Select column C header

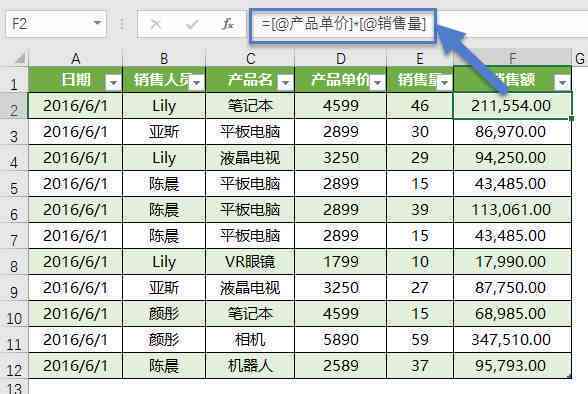[250, 58]
